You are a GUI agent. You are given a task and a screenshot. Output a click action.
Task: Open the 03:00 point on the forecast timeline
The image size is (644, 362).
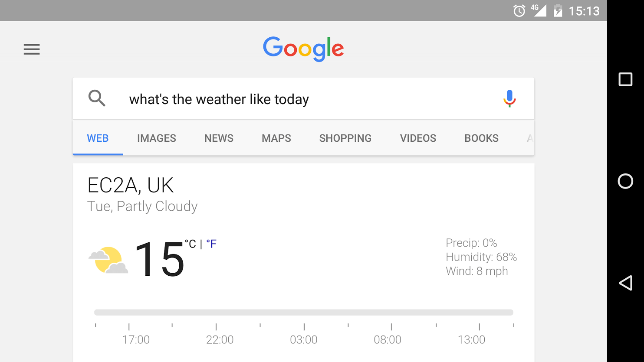304,339
